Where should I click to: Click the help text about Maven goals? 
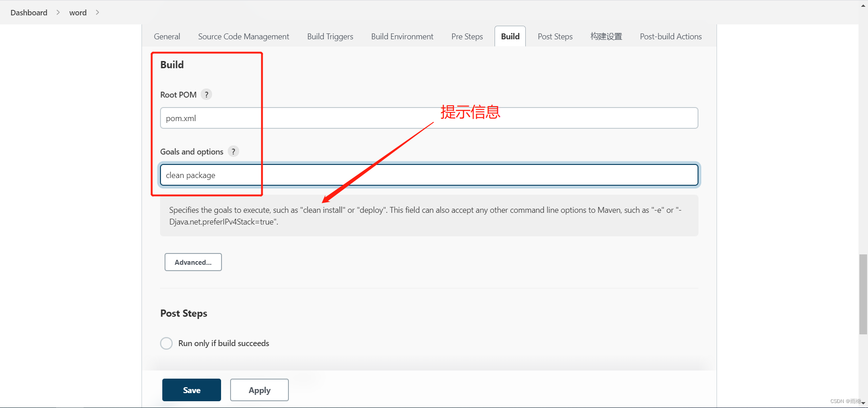coord(429,216)
